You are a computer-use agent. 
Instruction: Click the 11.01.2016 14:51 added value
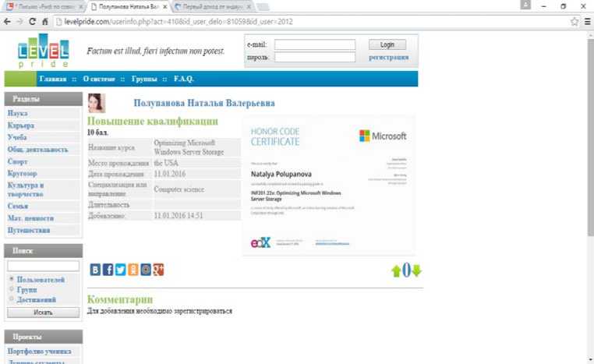[x=179, y=216]
